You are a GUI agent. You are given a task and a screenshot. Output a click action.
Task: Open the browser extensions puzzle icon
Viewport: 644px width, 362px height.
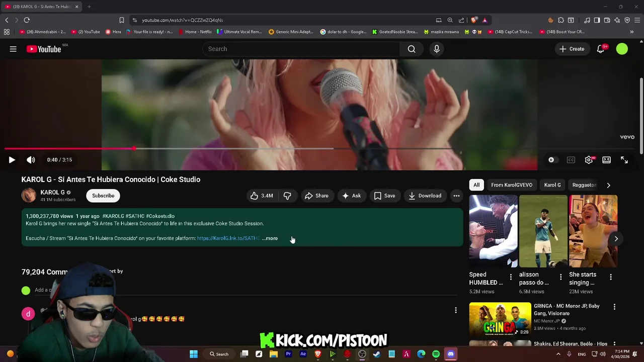coord(560,20)
